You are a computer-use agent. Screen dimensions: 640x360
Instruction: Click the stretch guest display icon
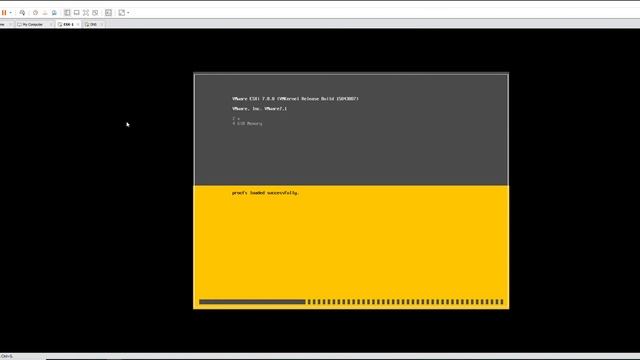tap(122, 13)
